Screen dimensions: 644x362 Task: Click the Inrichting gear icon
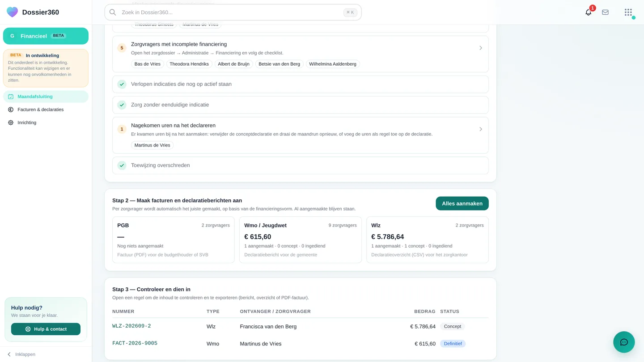pyautogui.click(x=11, y=122)
